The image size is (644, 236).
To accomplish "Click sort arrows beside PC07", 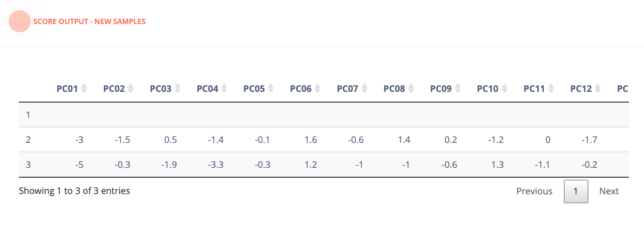I will click(x=365, y=88).
